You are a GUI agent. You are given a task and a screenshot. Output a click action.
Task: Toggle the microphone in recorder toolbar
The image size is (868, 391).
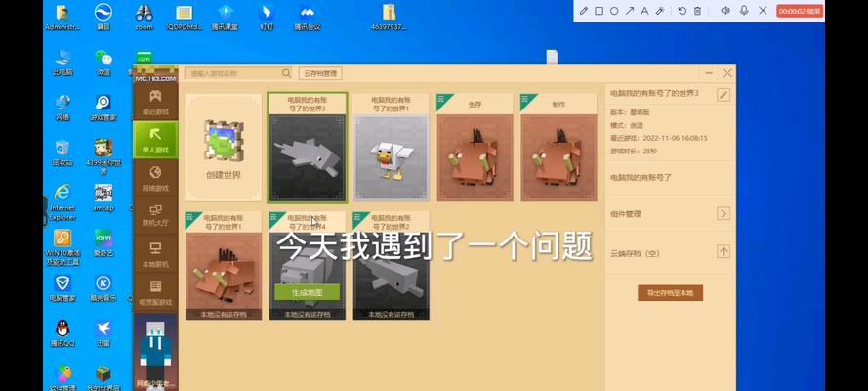point(744,11)
